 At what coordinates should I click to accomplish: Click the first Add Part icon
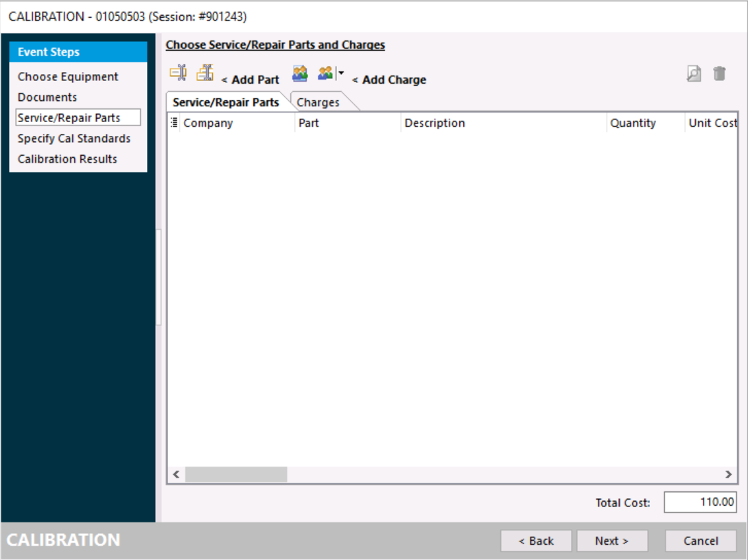(x=178, y=73)
